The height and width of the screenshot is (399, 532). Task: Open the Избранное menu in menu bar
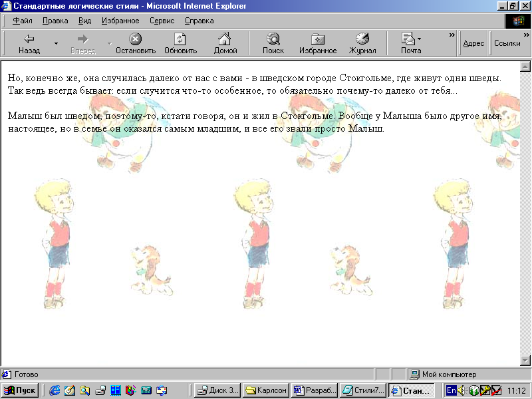click(x=120, y=21)
